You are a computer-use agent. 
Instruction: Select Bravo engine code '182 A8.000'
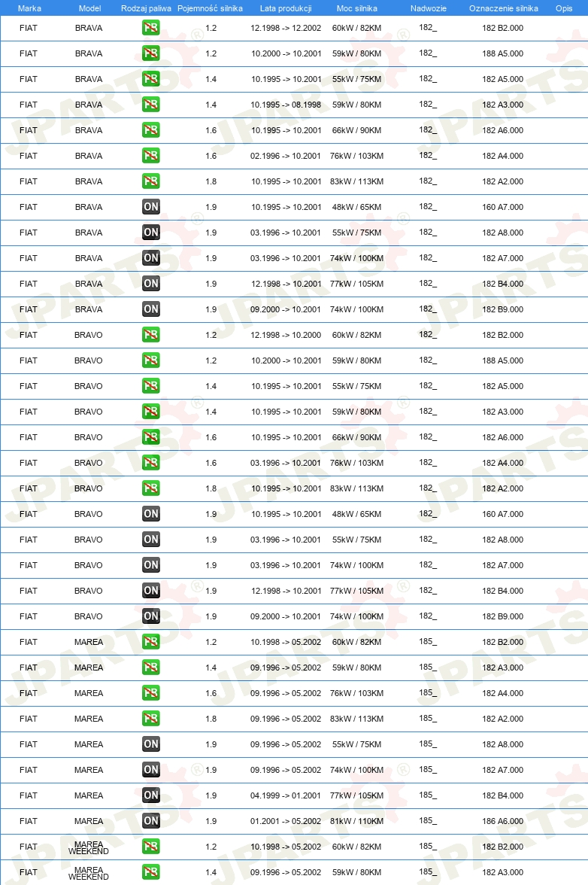click(502, 540)
